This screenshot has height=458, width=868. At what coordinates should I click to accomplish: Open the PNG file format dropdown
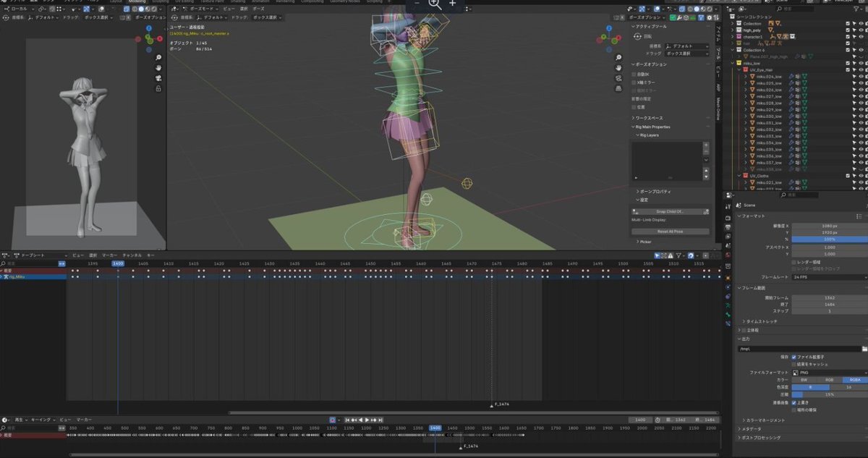pyautogui.click(x=830, y=372)
